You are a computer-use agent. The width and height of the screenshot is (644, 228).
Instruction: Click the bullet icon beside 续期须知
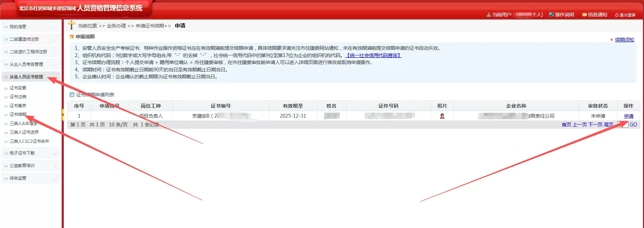pos(612,40)
